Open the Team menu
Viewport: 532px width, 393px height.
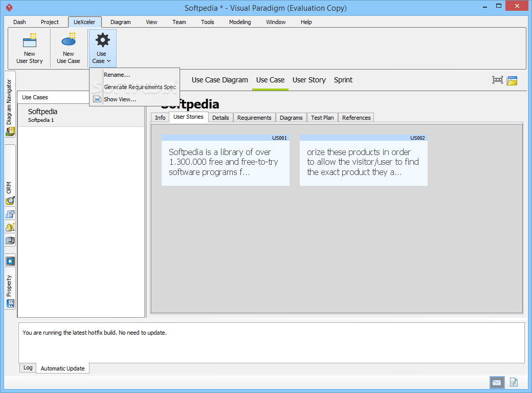coord(179,22)
